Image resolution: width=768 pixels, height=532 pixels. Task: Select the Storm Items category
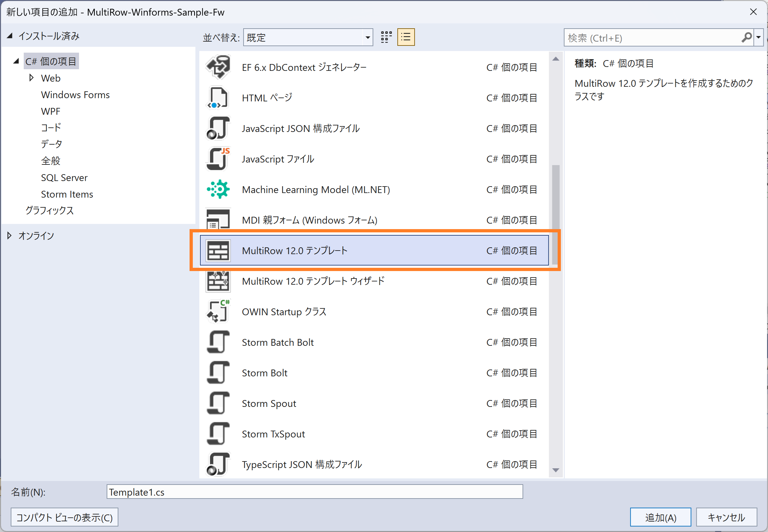coord(67,194)
